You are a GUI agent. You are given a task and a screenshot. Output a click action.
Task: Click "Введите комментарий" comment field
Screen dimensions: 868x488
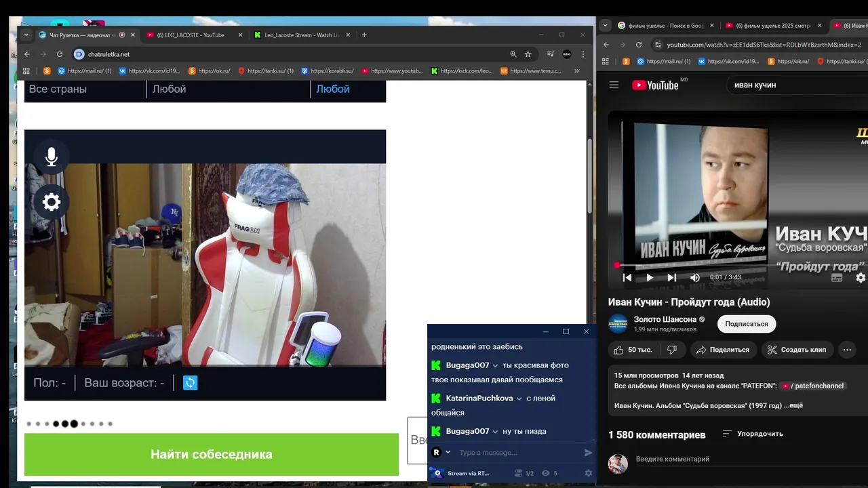[x=751, y=460]
